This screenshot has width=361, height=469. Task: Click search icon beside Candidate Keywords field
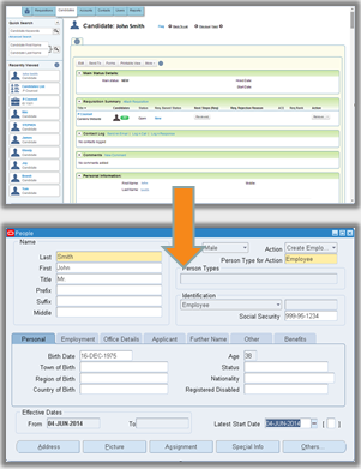click(56, 31)
